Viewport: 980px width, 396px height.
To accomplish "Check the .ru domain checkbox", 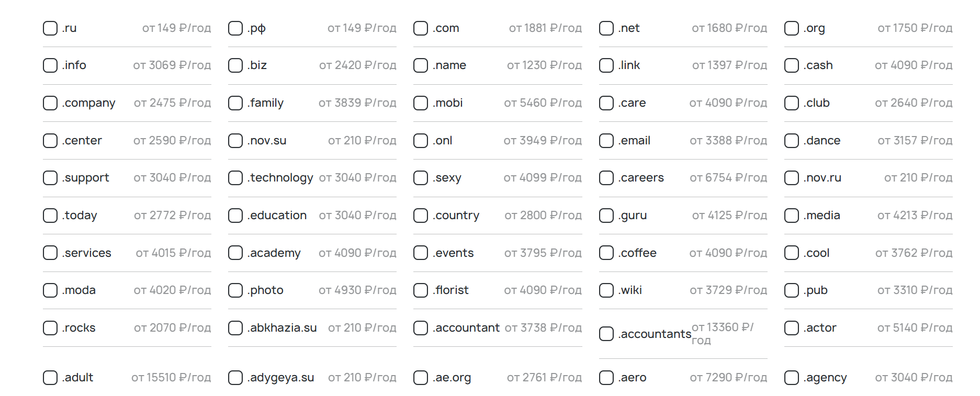I will pyautogui.click(x=50, y=28).
